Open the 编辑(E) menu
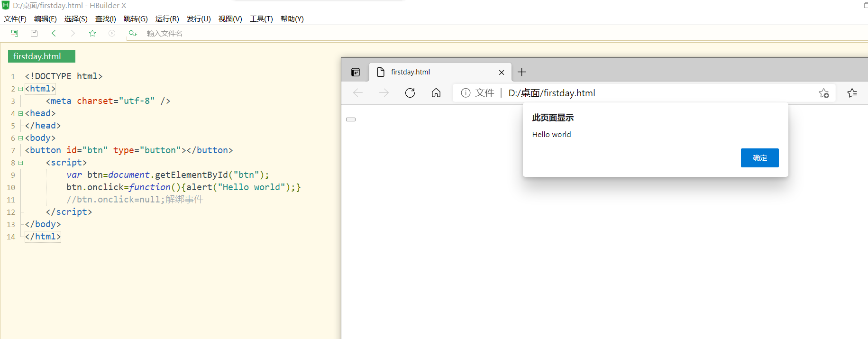Viewport: 868px width, 339px height. click(46, 19)
